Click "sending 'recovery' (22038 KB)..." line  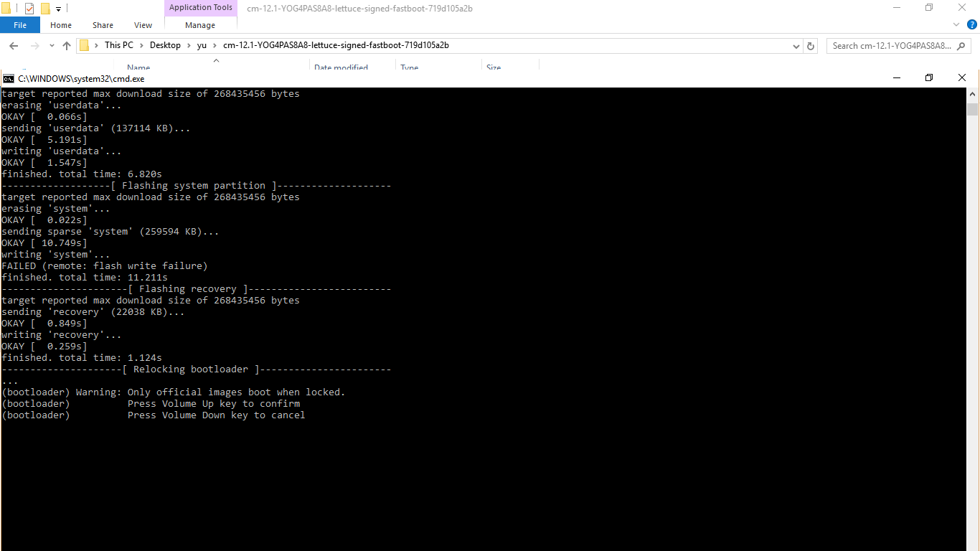coord(93,312)
